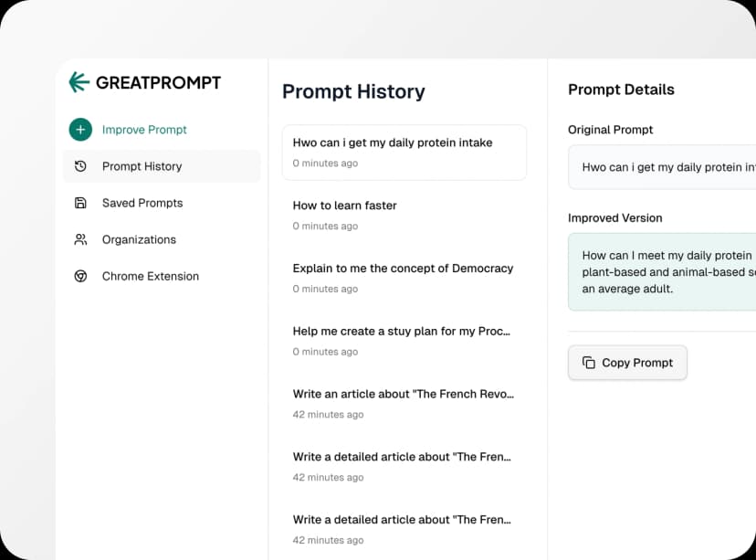756x560 pixels.
Task: Open the "Write an article about" French Revolution entry
Action: click(404, 403)
